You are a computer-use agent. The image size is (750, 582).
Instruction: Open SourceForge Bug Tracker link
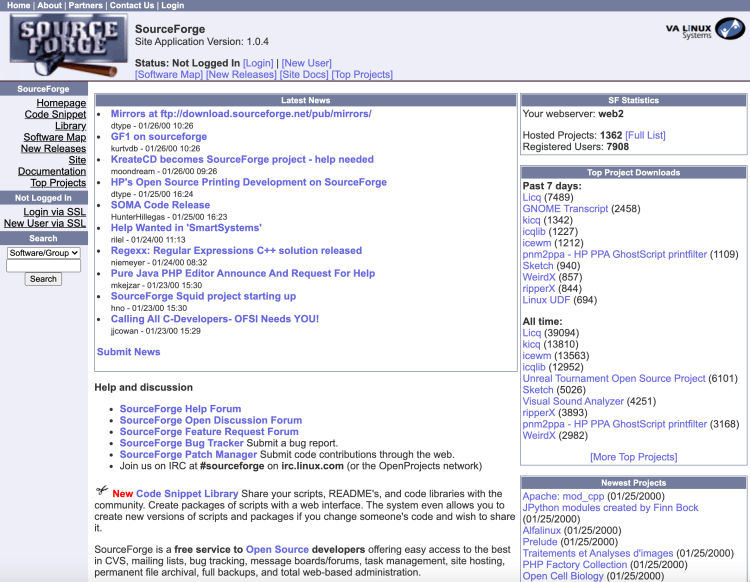coord(181,443)
